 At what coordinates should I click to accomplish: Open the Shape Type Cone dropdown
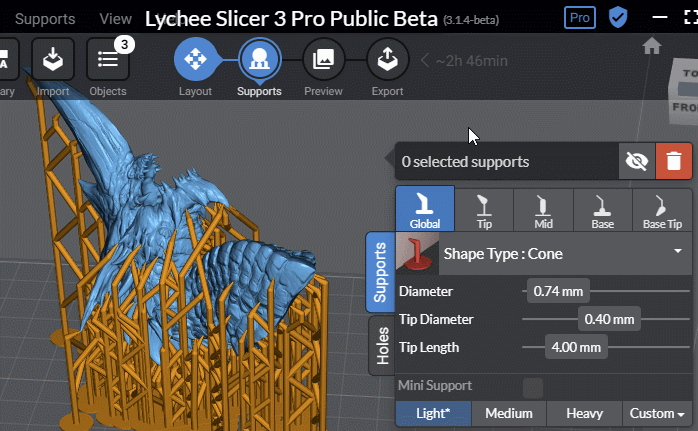(x=565, y=254)
